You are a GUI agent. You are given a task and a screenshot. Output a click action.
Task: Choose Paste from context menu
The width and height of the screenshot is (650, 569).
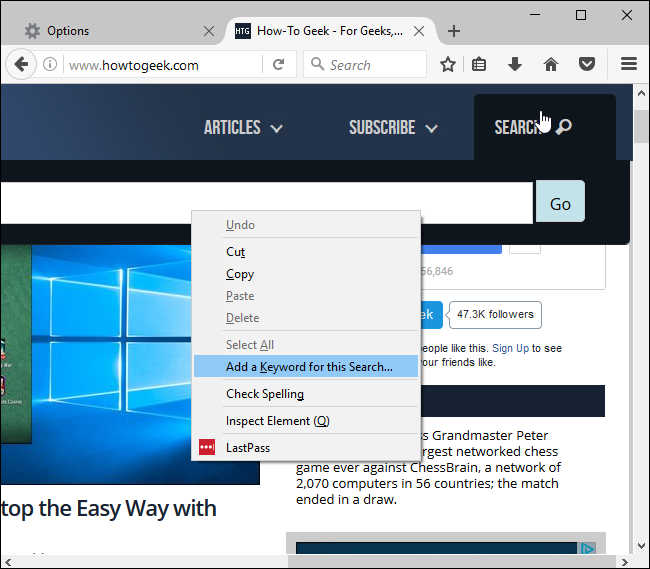tap(306, 296)
